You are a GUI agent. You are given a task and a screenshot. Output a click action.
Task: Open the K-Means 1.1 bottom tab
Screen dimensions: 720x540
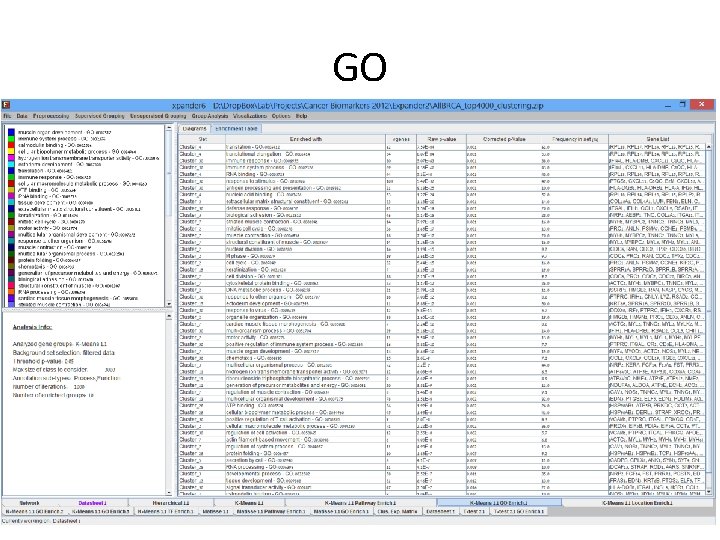pos(249,503)
